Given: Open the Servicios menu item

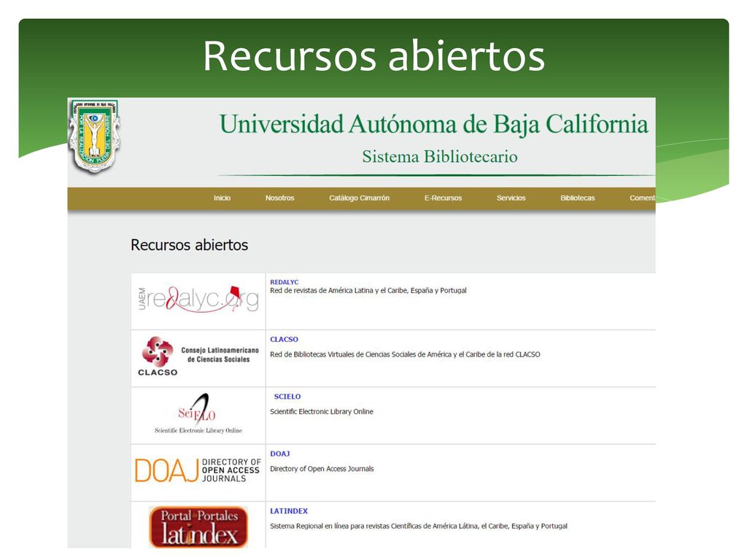Looking at the screenshot, I should click(511, 198).
